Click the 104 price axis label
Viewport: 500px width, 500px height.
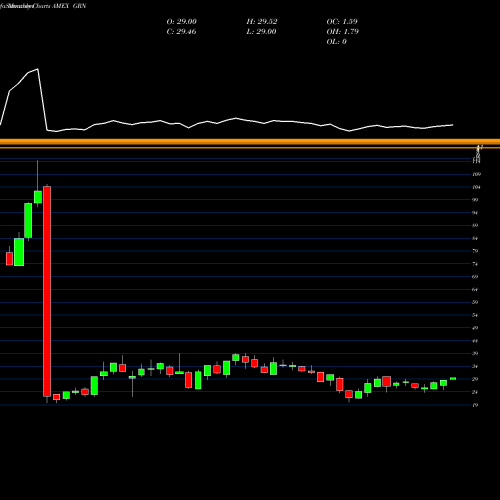[477, 187]
